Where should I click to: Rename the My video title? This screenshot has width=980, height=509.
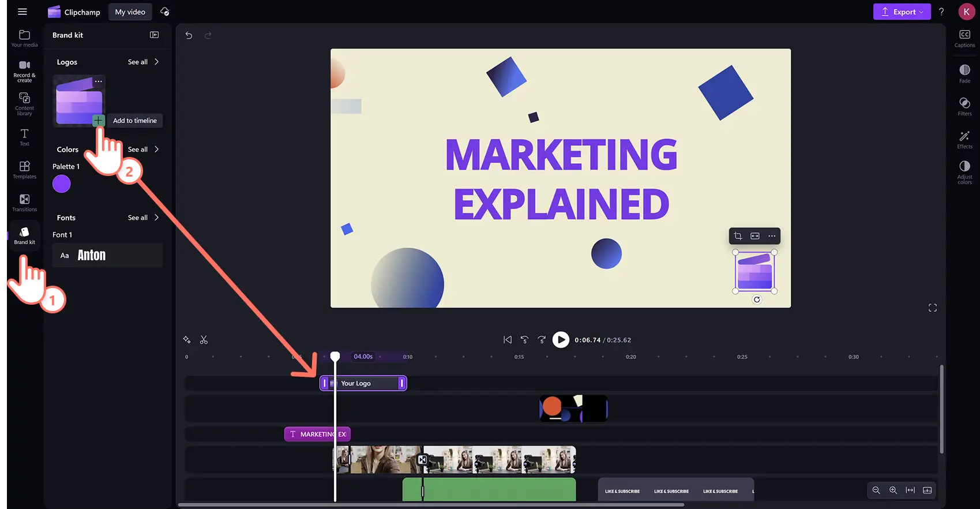pos(130,12)
